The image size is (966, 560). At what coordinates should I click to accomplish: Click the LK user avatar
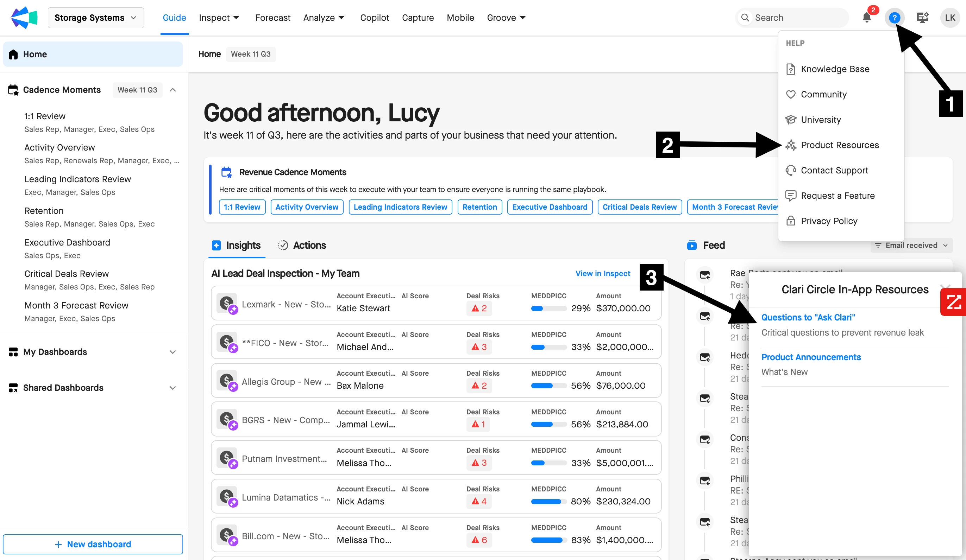(x=950, y=18)
